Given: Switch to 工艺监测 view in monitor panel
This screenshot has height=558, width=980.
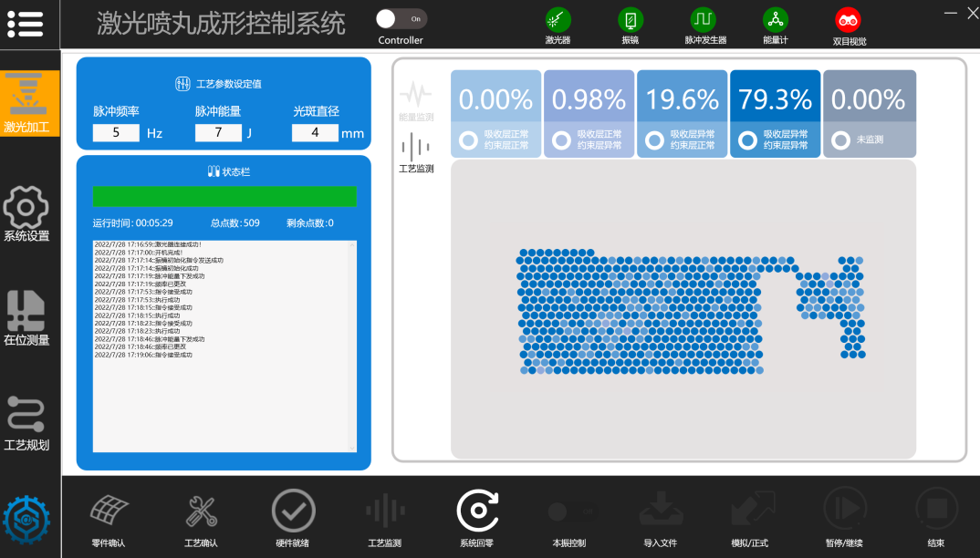Looking at the screenshot, I should [416, 152].
